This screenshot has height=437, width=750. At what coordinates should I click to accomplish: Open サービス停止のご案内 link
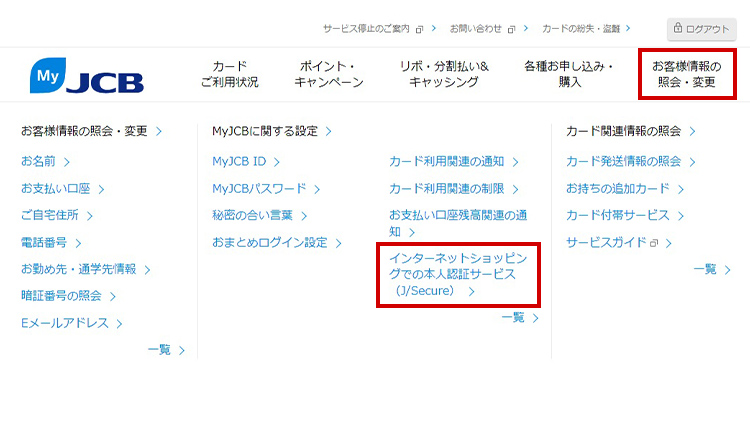[366, 29]
